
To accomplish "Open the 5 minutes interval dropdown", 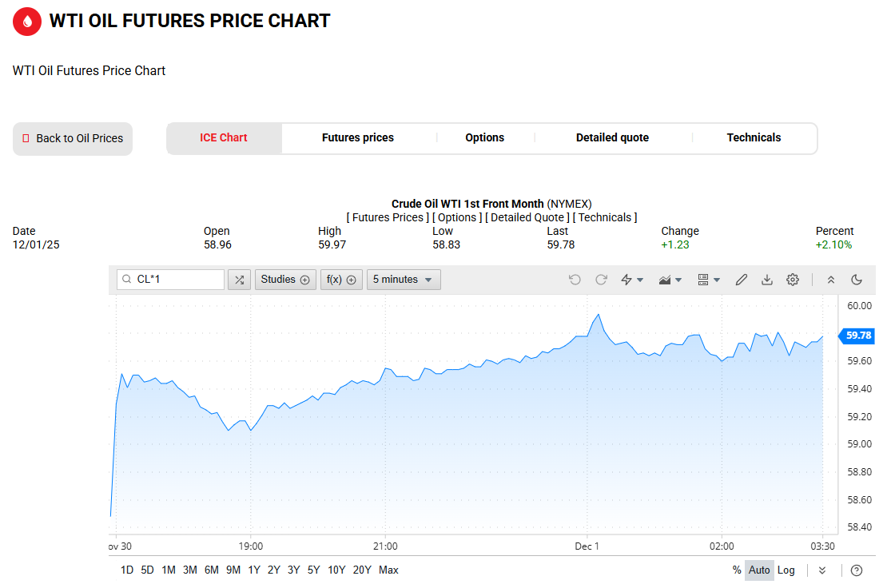I will click(404, 280).
